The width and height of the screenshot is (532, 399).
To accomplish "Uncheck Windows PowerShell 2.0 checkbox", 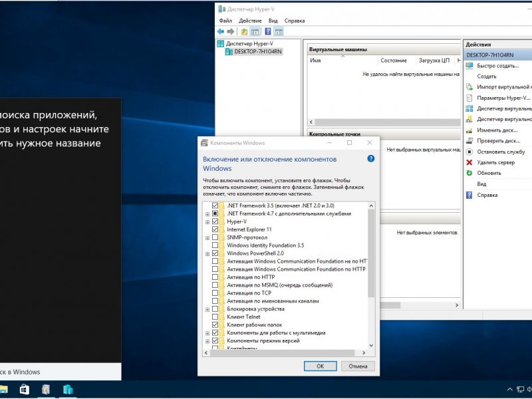I will pyautogui.click(x=215, y=253).
